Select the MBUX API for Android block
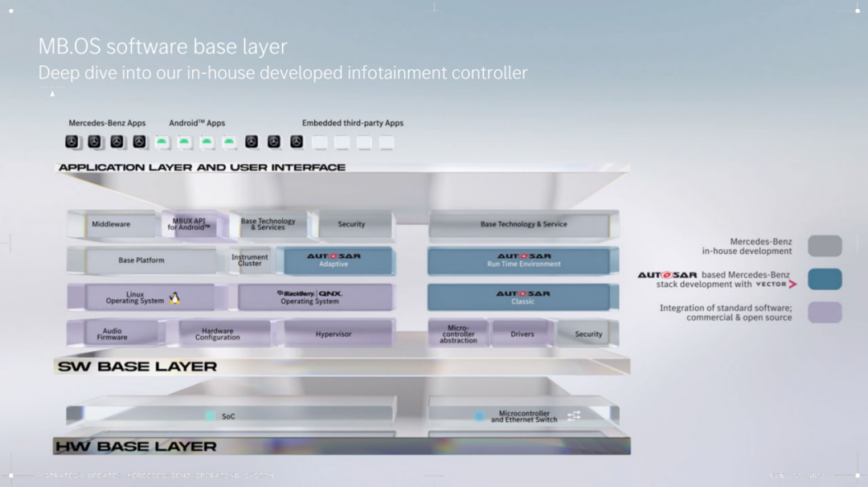The width and height of the screenshot is (868, 487). coord(194,224)
